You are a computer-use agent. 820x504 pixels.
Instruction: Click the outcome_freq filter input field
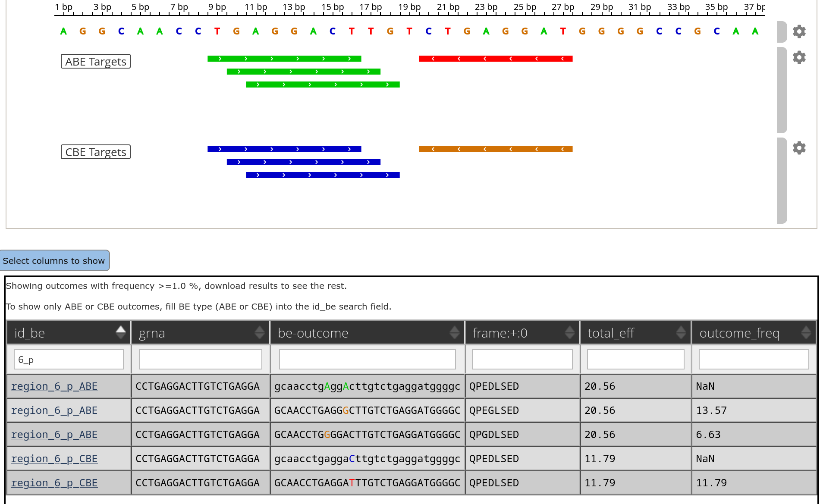(754, 360)
